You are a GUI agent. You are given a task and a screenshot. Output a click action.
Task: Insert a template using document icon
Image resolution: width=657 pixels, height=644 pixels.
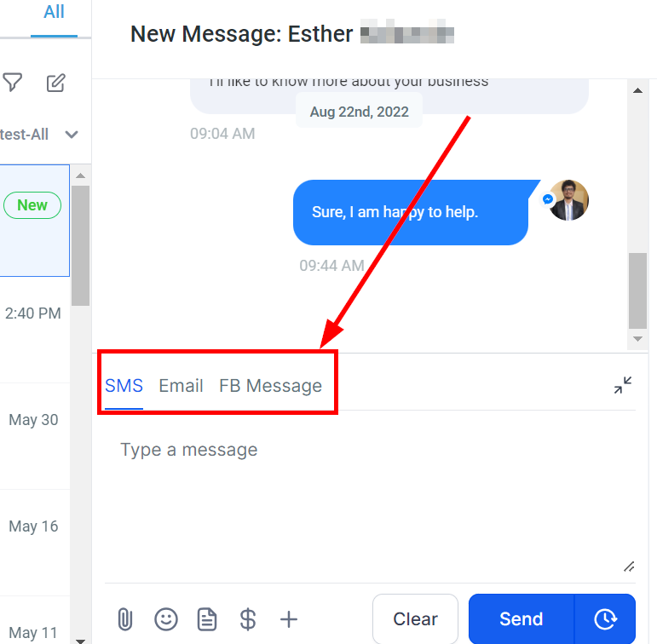click(207, 619)
